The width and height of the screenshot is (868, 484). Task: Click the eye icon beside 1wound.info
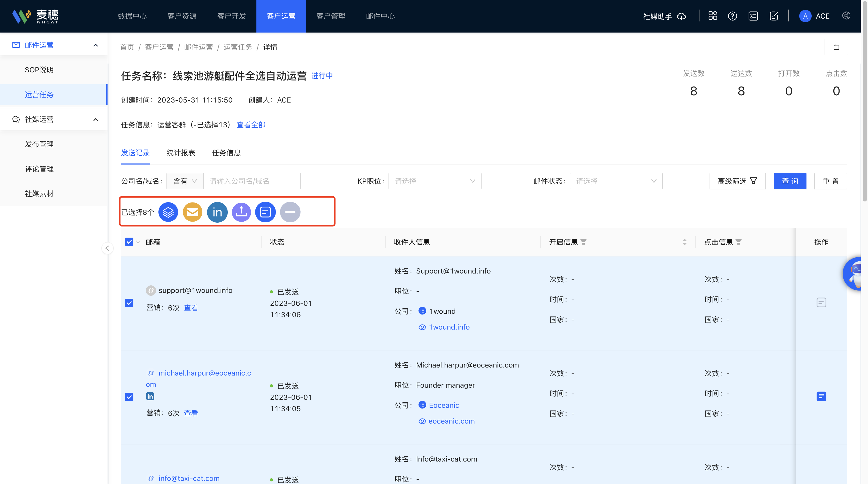[x=422, y=327]
